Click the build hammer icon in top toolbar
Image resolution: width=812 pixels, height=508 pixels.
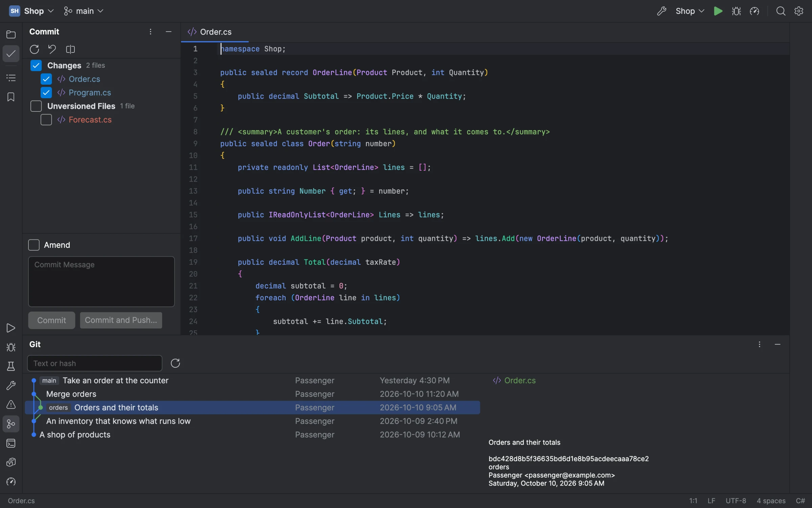(x=661, y=11)
